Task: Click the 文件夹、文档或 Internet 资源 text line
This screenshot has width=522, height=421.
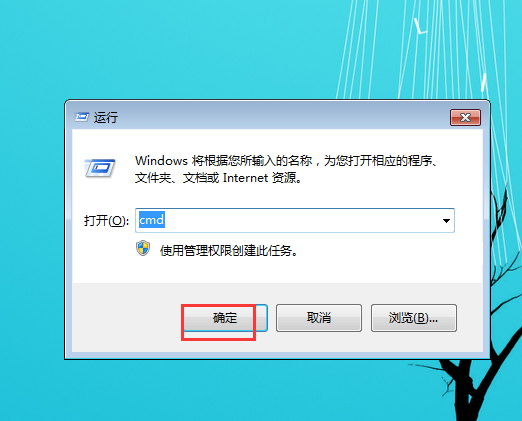Action: pyautogui.click(x=218, y=178)
